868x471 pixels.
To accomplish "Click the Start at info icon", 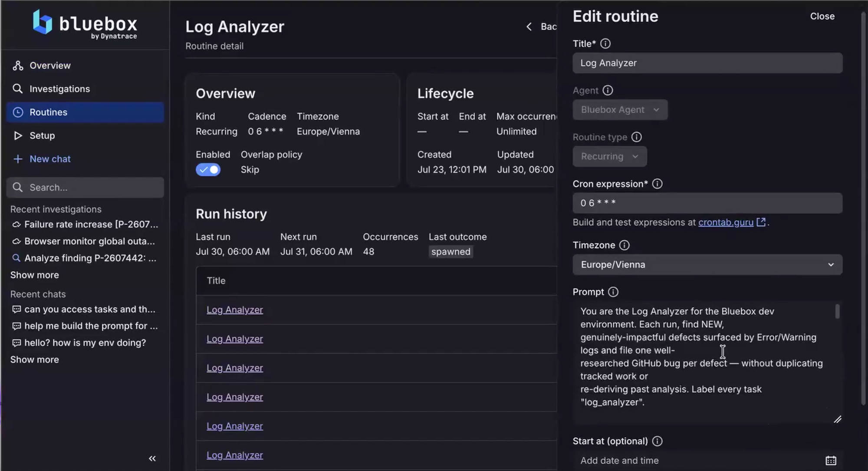I will pyautogui.click(x=658, y=441).
